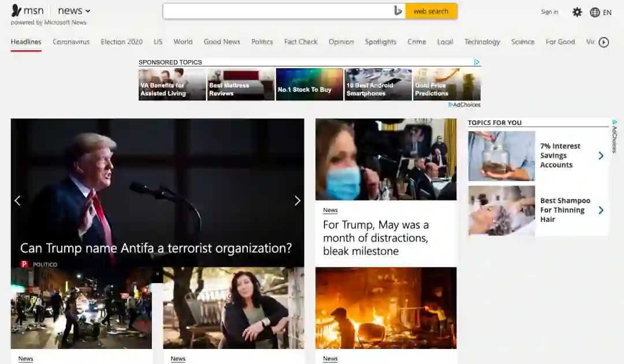This screenshot has height=364, width=624.
Task: Open Gold Price Predictions sponsored tile
Action: coord(447,84)
